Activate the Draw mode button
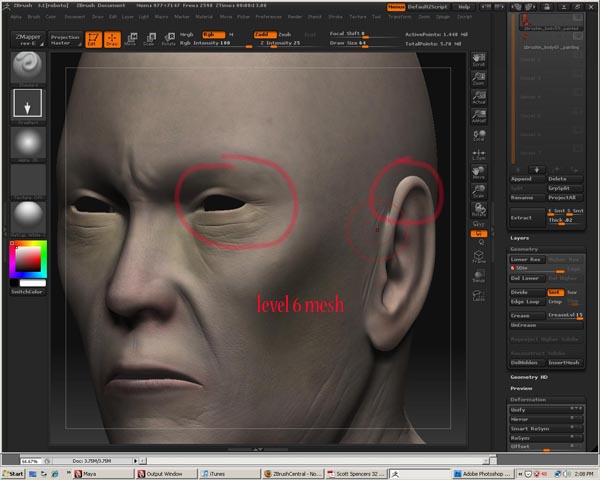The width and height of the screenshot is (600, 480). coord(112,39)
